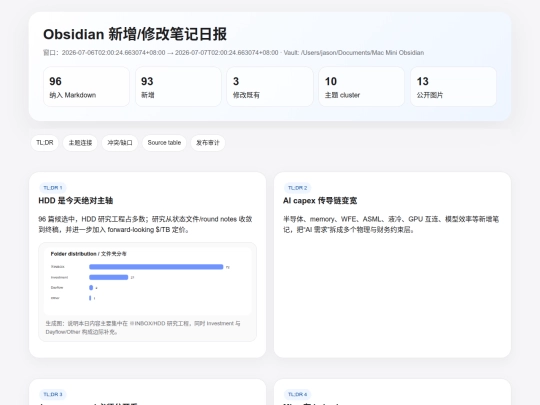
Task: Select the 13 公开图片 stat card
Action: click(453, 87)
